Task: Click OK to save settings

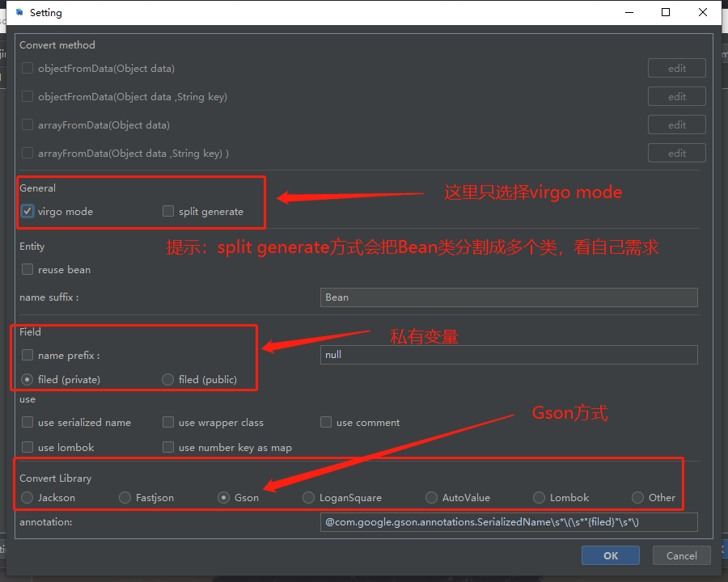Action: click(610, 555)
